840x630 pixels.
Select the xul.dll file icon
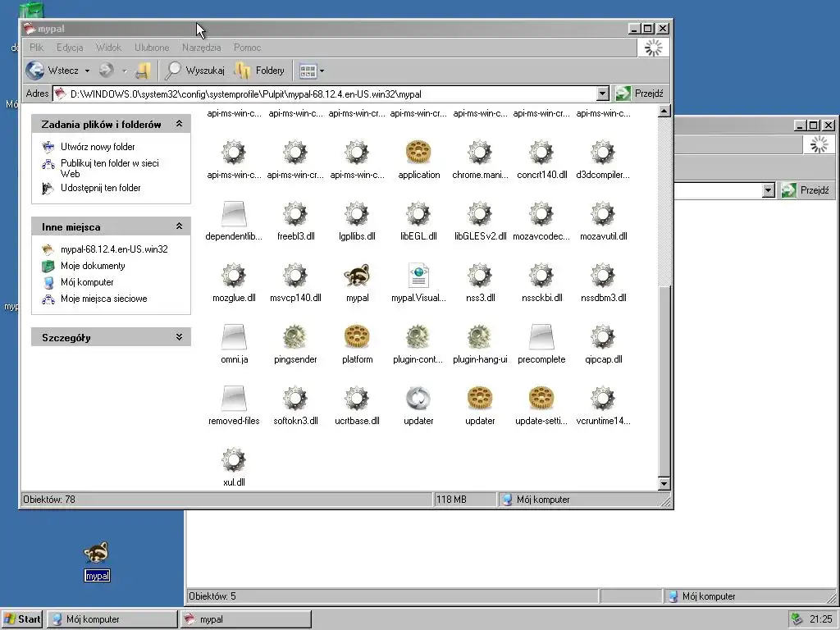tap(234, 459)
